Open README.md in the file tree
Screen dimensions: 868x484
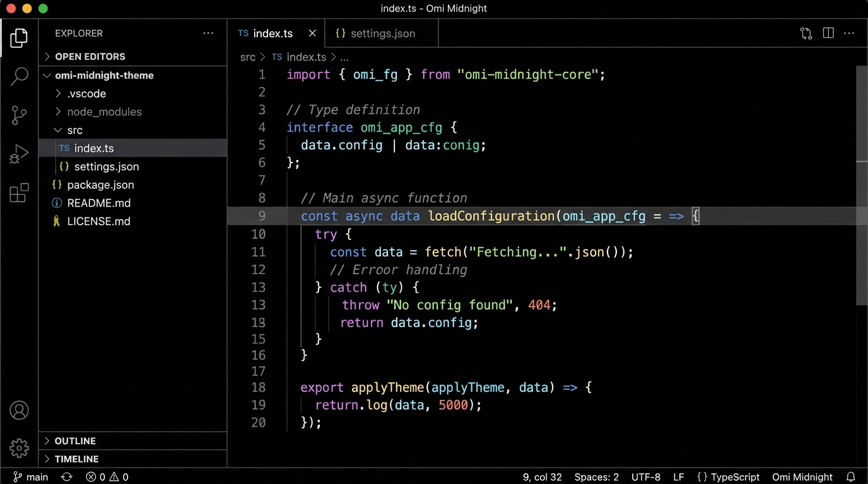point(132,203)
